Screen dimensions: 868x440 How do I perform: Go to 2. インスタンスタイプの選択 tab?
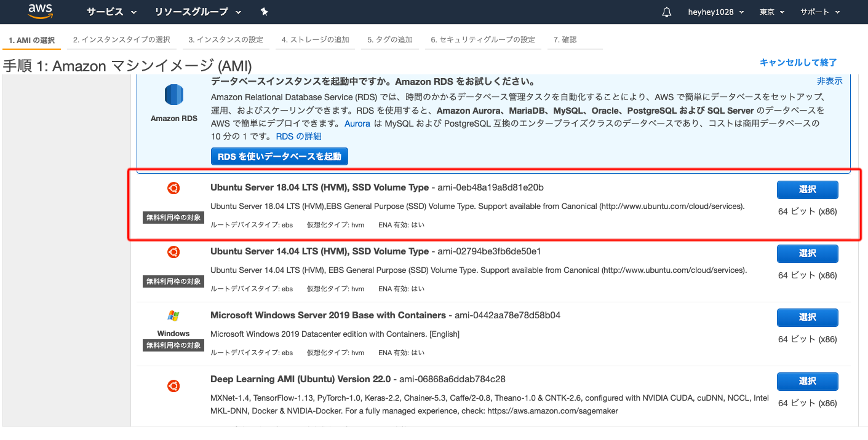[x=122, y=40]
